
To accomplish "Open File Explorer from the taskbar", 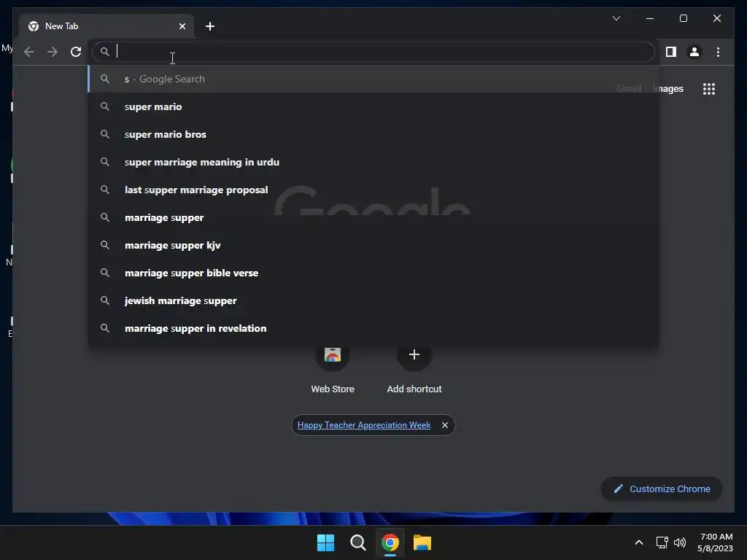I will click(422, 542).
